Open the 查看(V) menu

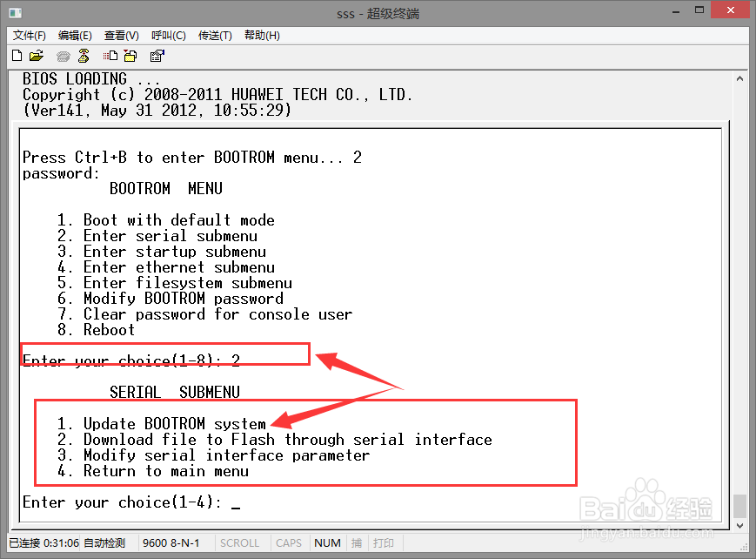pos(121,36)
